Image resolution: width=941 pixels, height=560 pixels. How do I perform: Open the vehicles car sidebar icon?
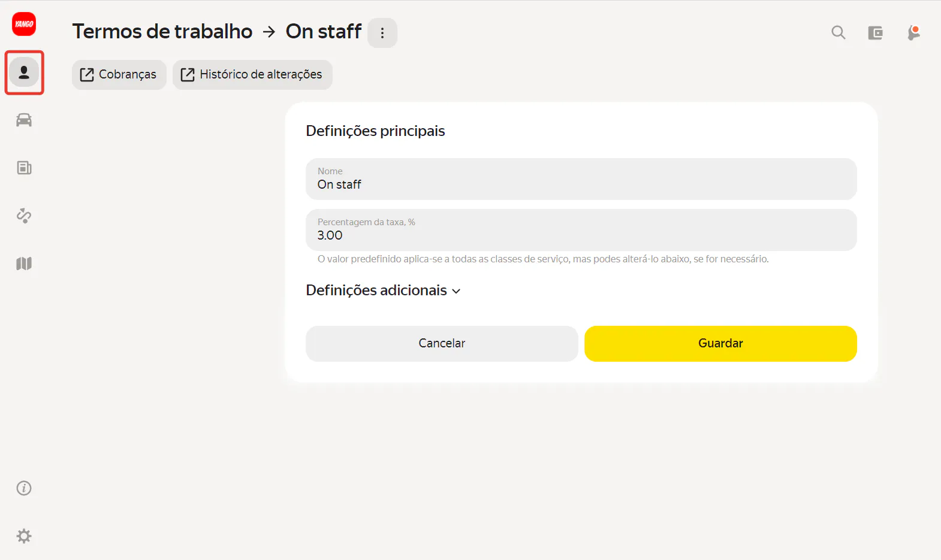pyautogui.click(x=24, y=120)
